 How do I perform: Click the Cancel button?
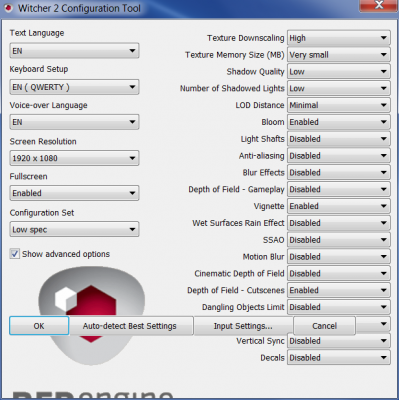coord(324,326)
